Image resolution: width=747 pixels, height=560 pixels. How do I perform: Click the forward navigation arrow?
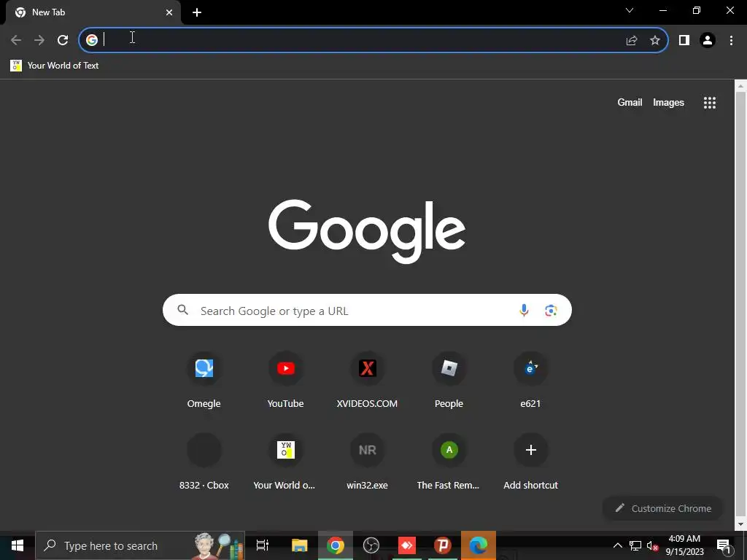(39, 40)
